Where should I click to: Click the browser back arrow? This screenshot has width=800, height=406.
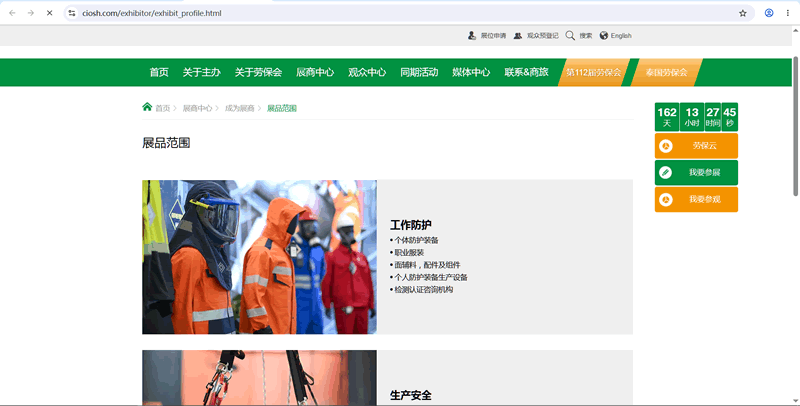pyautogui.click(x=12, y=13)
